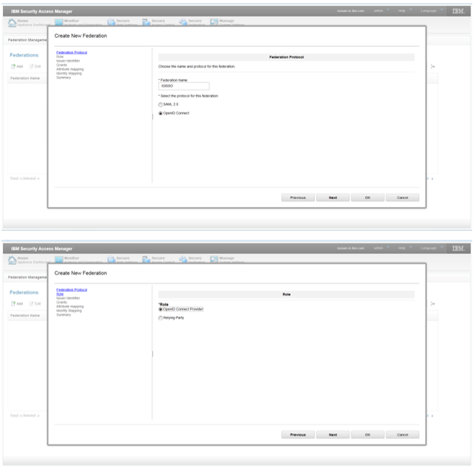Open Federation Protocol step link in Federation Protocol dialog
The image size is (476, 469).
click(x=72, y=53)
